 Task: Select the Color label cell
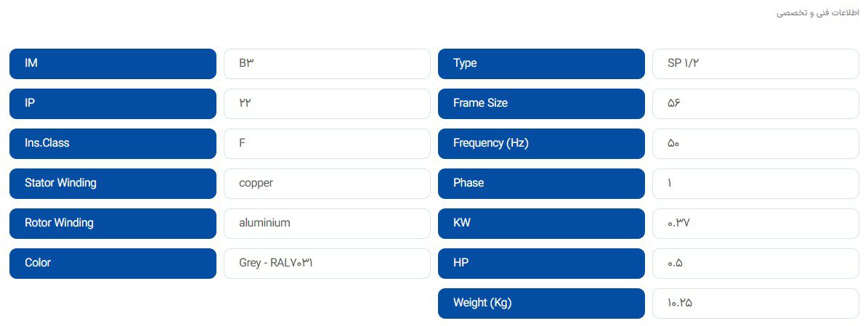[x=113, y=264]
